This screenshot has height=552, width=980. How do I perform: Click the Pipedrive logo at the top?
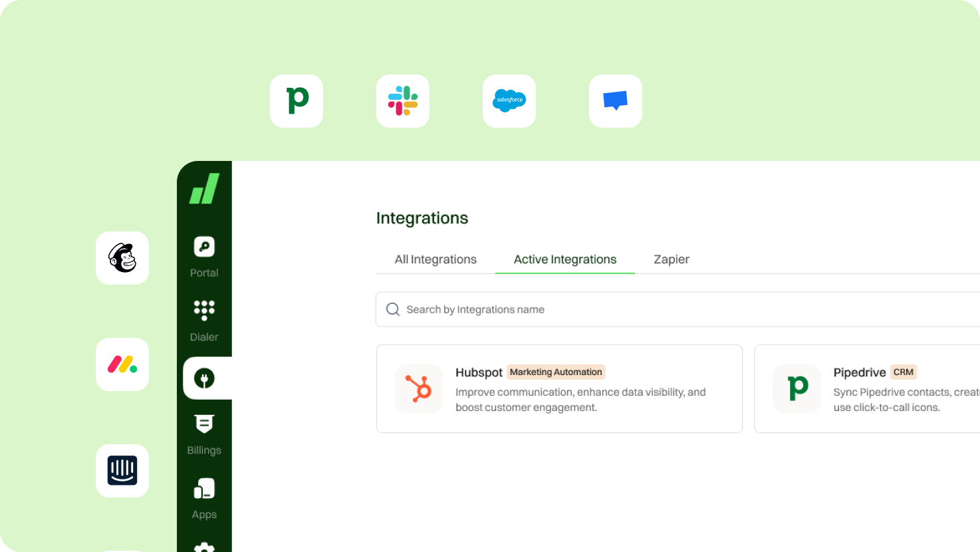pyautogui.click(x=296, y=101)
